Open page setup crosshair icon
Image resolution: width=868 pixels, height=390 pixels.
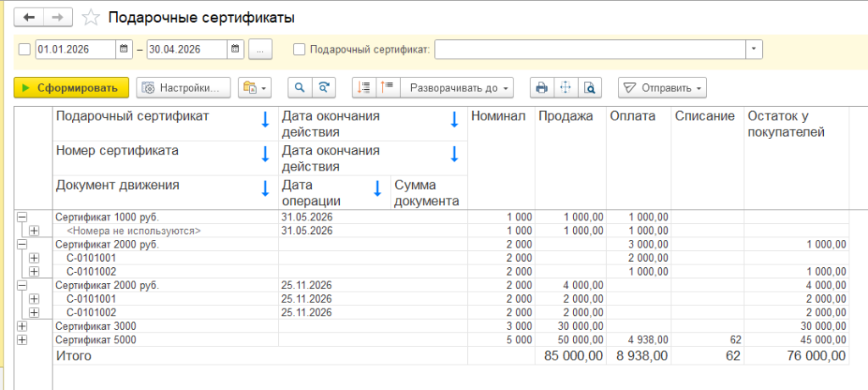pyautogui.click(x=565, y=87)
